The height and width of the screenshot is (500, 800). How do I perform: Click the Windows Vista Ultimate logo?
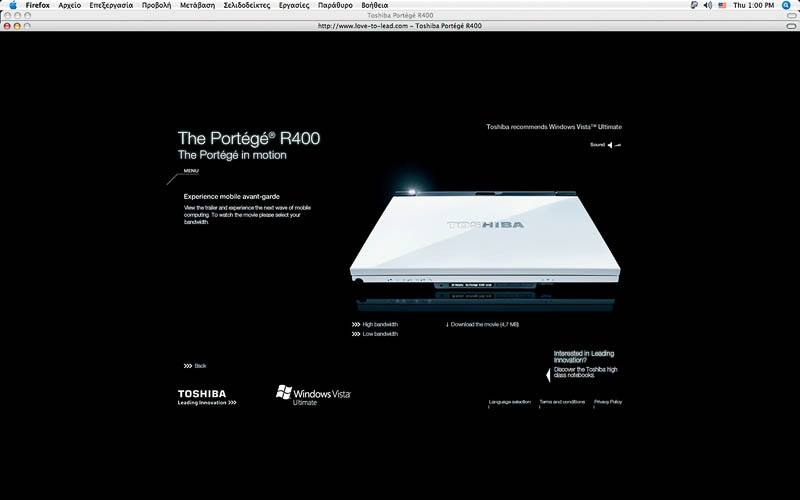(x=313, y=395)
